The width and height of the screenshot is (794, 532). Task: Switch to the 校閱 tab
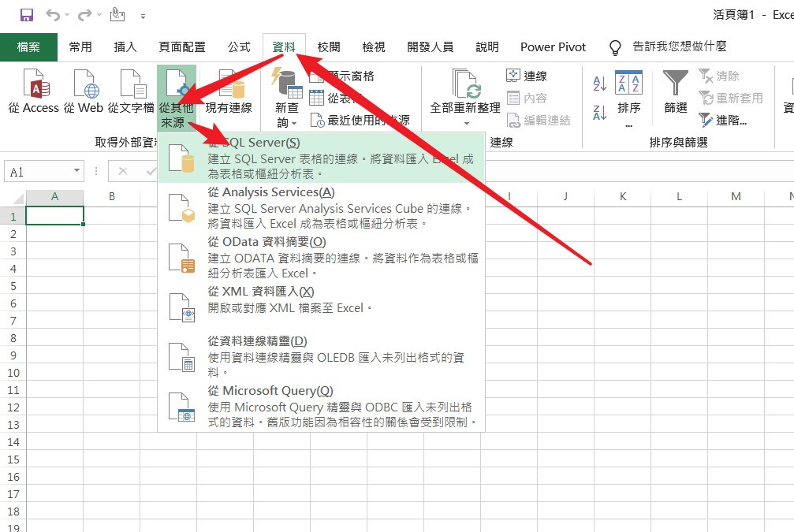(x=329, y=47)
